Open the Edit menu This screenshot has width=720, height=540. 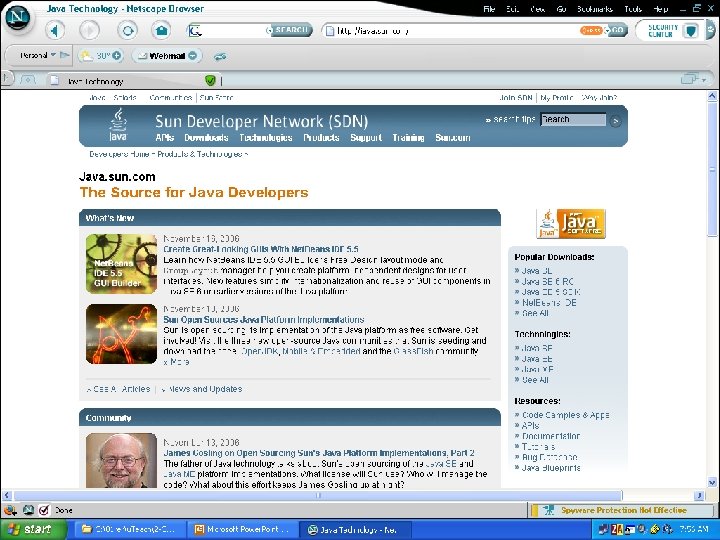(512, 9)
